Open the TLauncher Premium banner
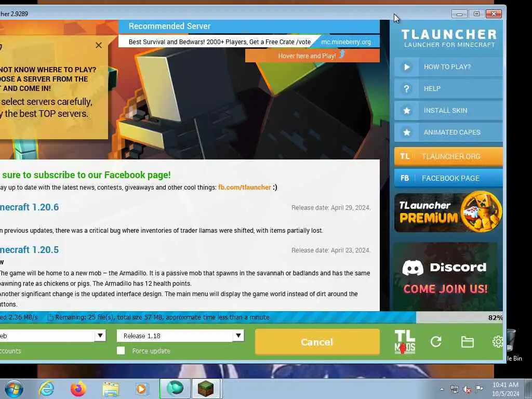 point(448,212)
